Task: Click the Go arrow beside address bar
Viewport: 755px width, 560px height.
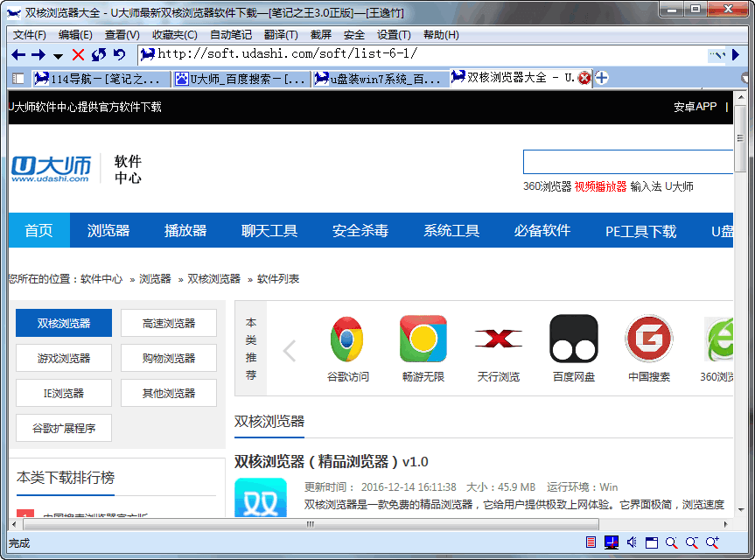Action: (x=735, y=55)
